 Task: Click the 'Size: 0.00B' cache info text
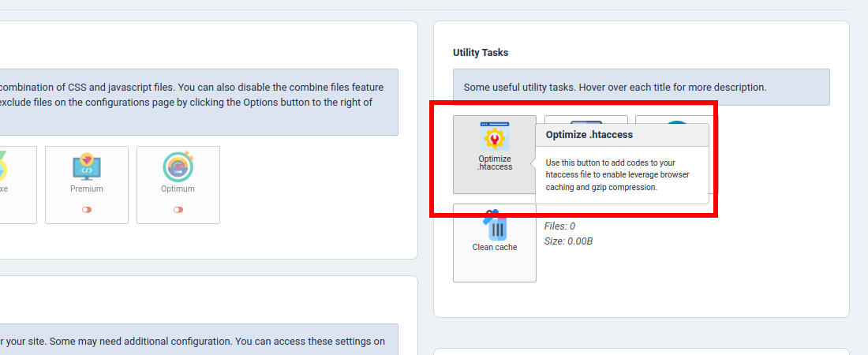(568, 241)
